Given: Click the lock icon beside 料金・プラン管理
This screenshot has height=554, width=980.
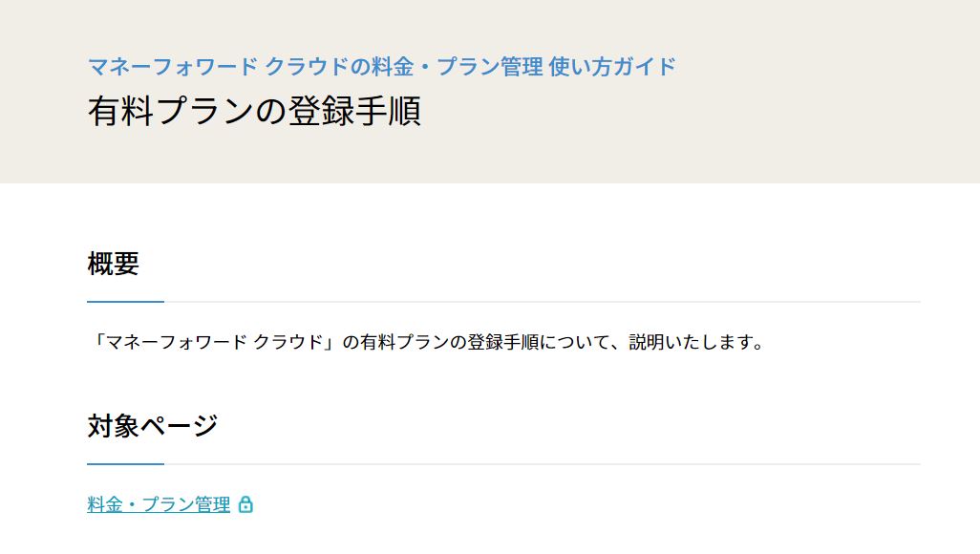Looking at the screenshot, I should pos(245,504).
